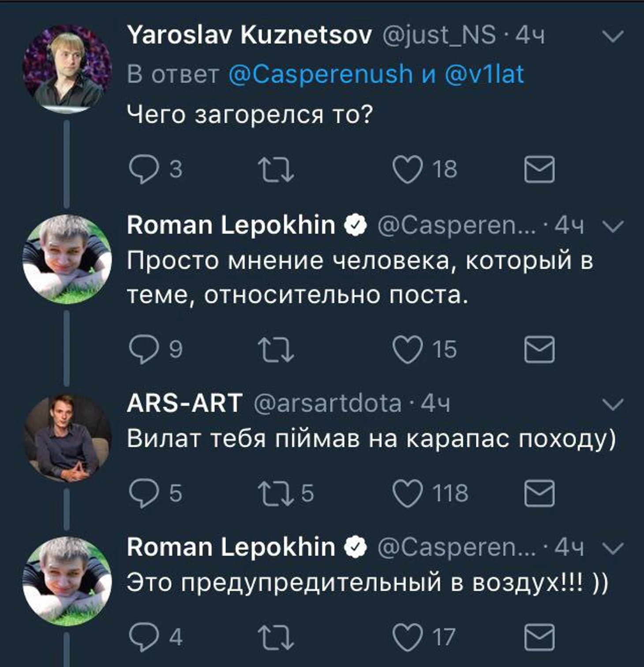The image size is (644, 667).
Task: Like the 'предупредительный в воздух' tweet
Action: [408, 637]
